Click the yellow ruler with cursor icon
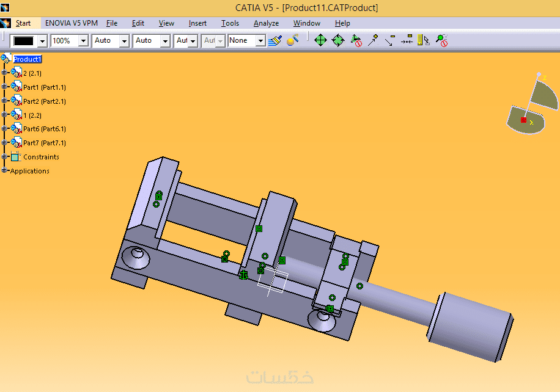 click(x=424, y=40)
